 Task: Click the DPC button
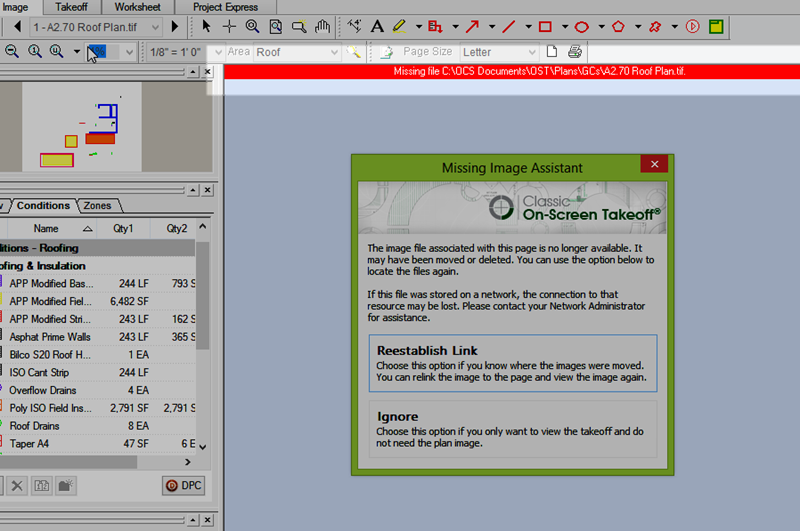click(x=184, y=486)
